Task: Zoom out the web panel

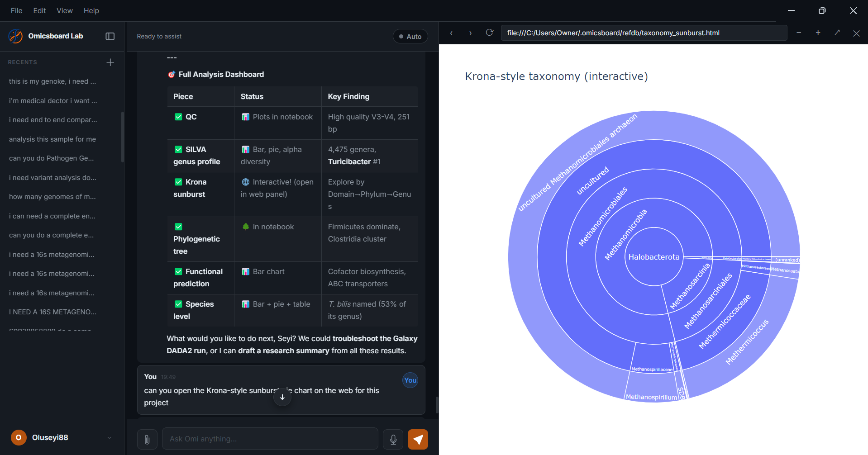Action: pos(799,33)
